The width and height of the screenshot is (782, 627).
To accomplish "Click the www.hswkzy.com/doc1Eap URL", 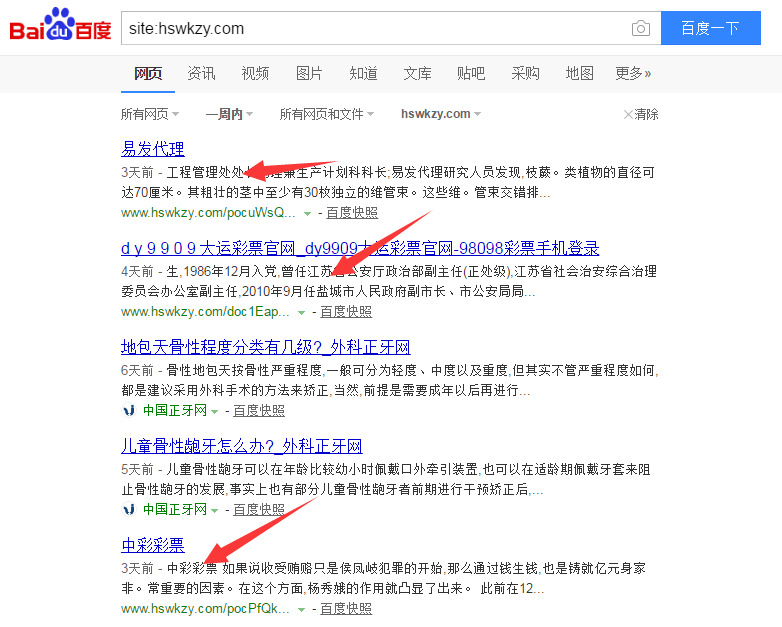I will pos(205,312).
